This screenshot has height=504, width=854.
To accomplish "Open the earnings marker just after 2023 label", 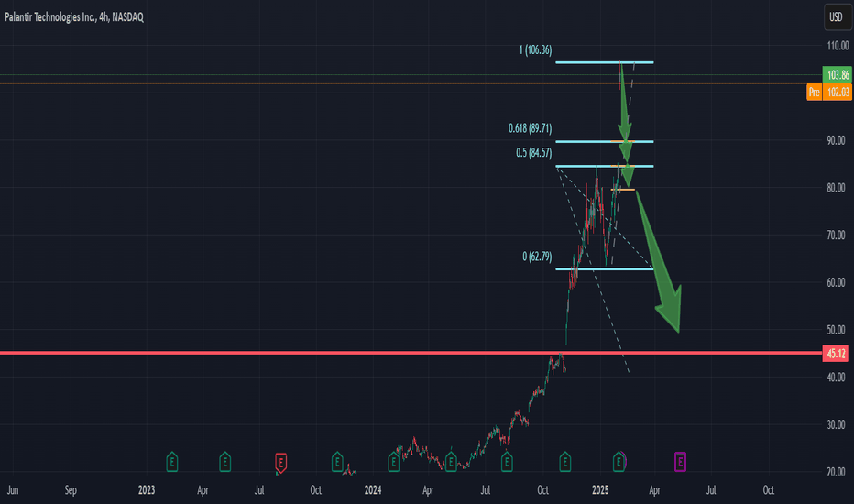I will tap(171, 462).
